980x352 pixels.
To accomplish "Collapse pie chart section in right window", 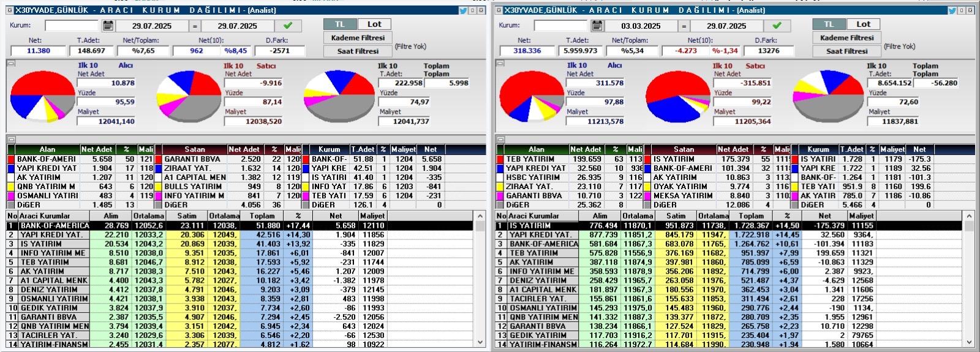I will (500, 63).
